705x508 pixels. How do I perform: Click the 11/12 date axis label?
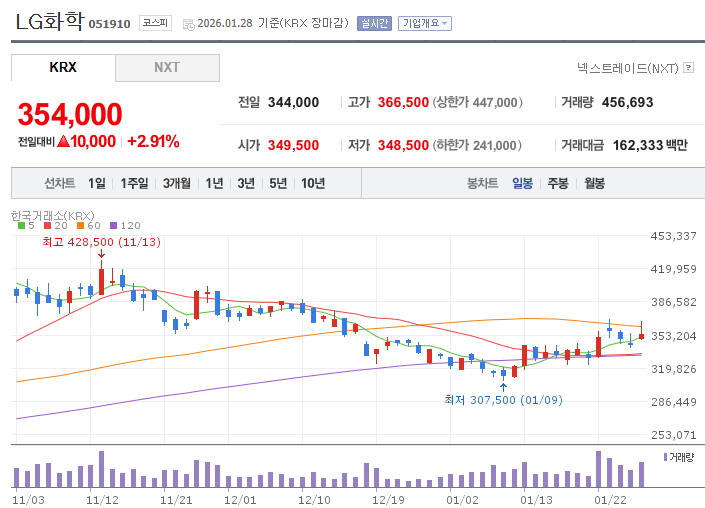tap(102, 500)
